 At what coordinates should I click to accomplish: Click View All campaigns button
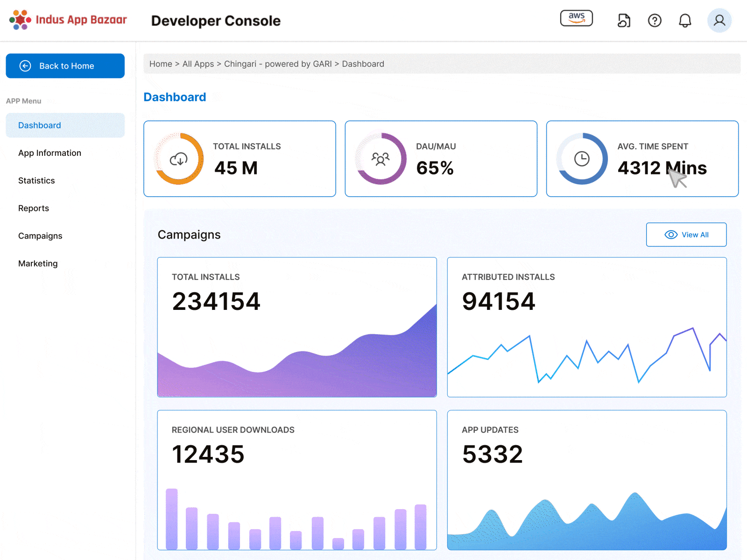[x=686, y=235]
